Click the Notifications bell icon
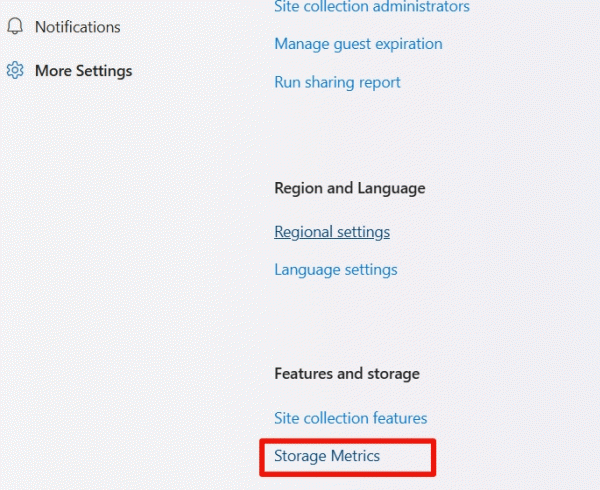 point(15,27)
